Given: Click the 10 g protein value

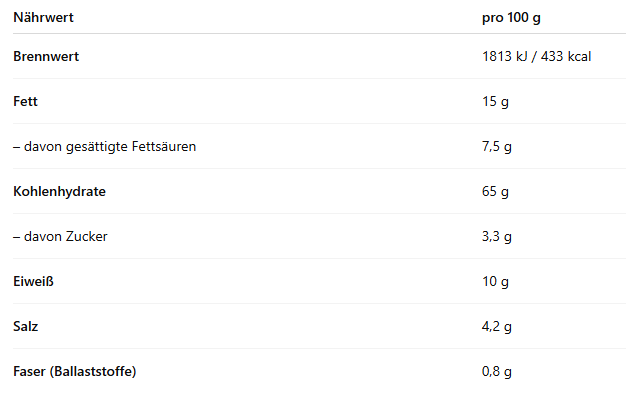Looking at the screenshot, I should point(496,281).
